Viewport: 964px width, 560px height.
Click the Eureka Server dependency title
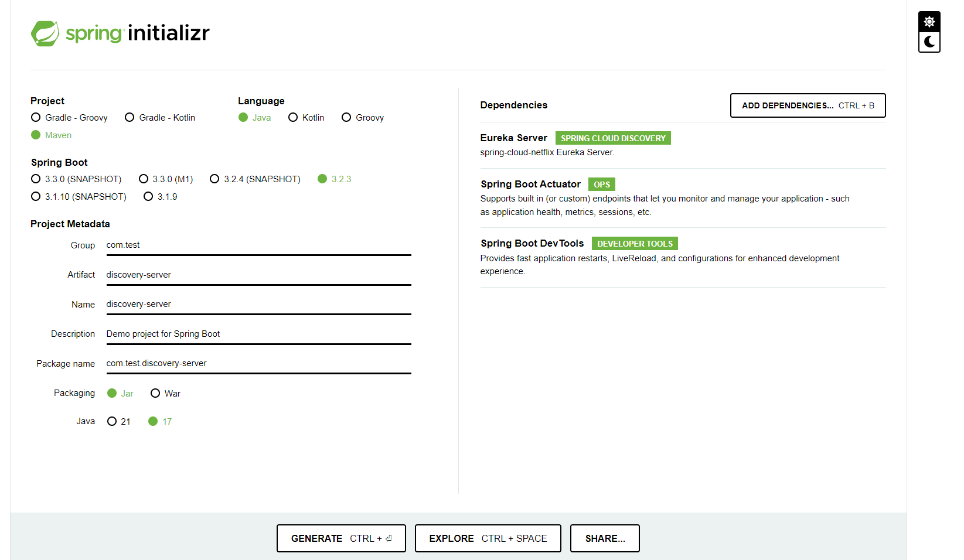pos(513,138)
